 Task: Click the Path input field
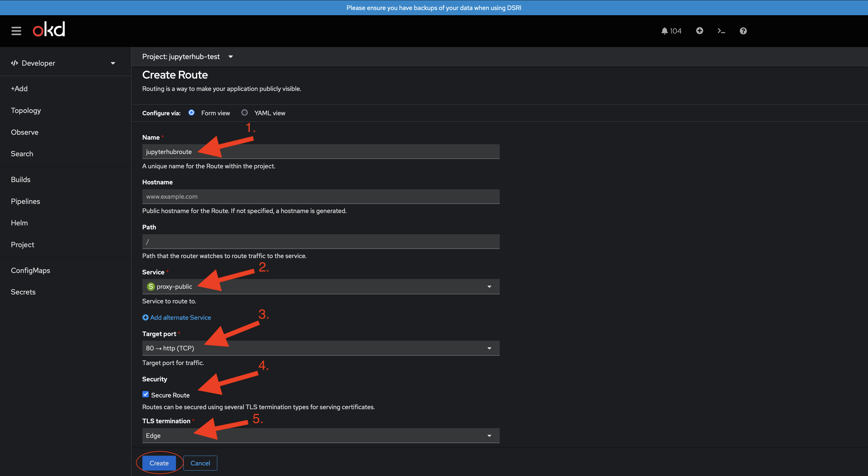[321, 242]
